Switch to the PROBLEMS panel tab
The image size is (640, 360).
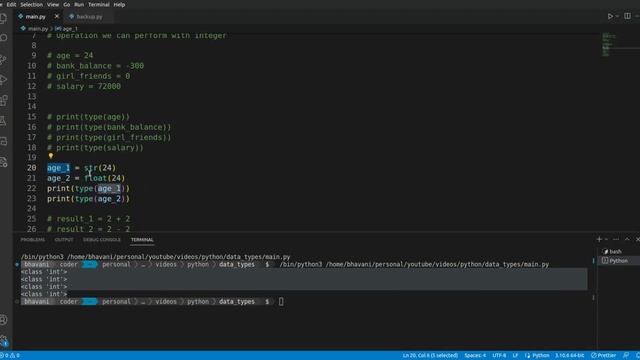pyautogui.click(x=33, y=240)
